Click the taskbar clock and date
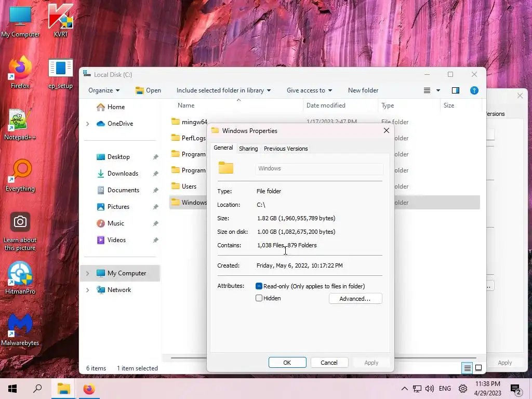This screenshot has height=399, width=532. click(x=488, y=389)
